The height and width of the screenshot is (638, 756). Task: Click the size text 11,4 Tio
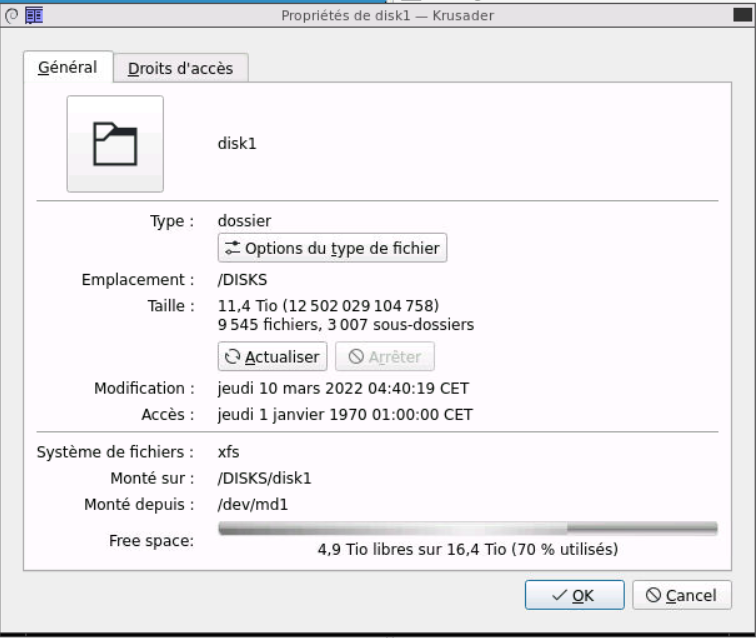[x=328, y=306]
